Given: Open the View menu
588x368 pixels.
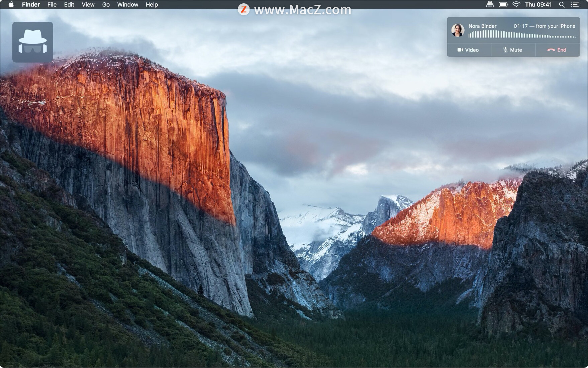Looking at the screenshot, I should point(88,5).
